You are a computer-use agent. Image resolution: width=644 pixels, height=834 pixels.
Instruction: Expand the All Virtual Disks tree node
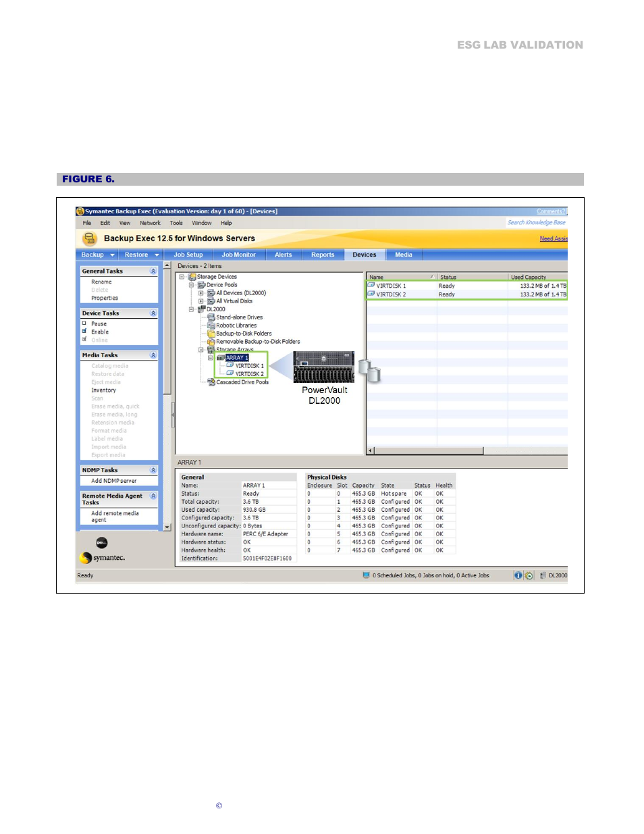point(201,301)
